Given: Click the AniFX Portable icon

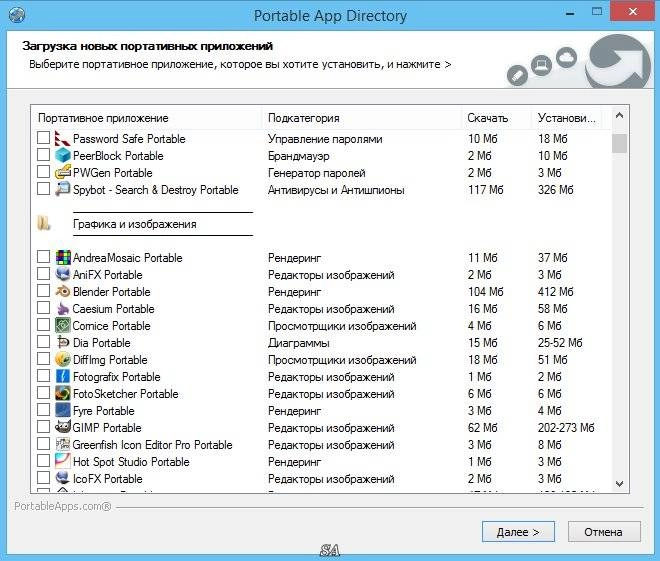Looking at the screenshot, I should click(x=63, y=274).
